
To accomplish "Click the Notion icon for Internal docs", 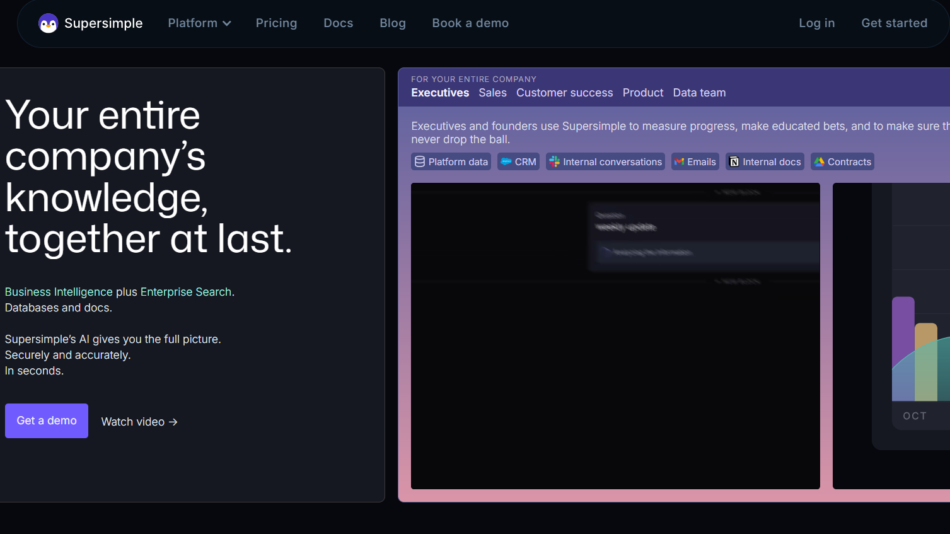I will 734,162.
